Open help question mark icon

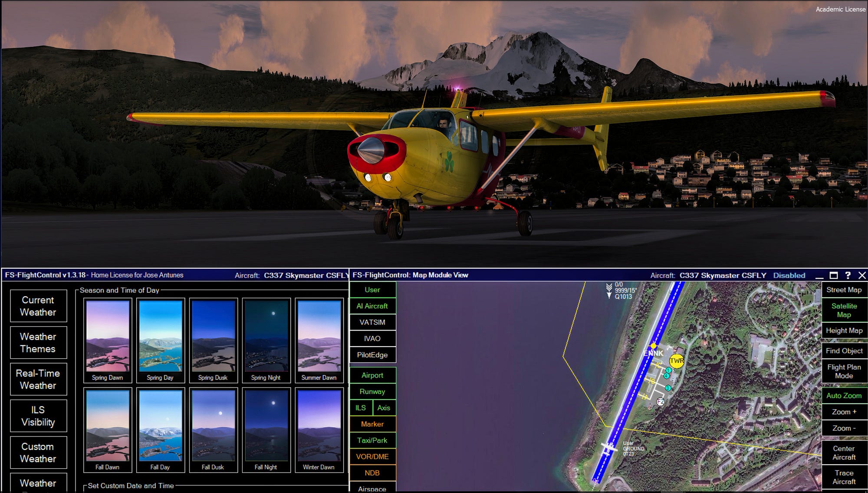pos(848,275)
